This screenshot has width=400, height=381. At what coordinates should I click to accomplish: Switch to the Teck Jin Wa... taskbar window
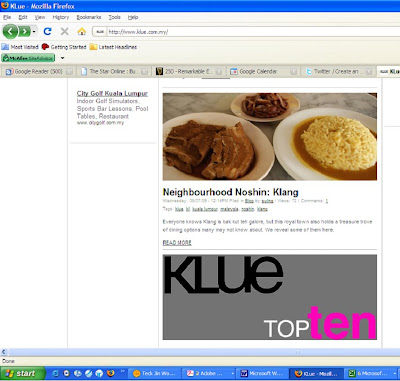155,374
